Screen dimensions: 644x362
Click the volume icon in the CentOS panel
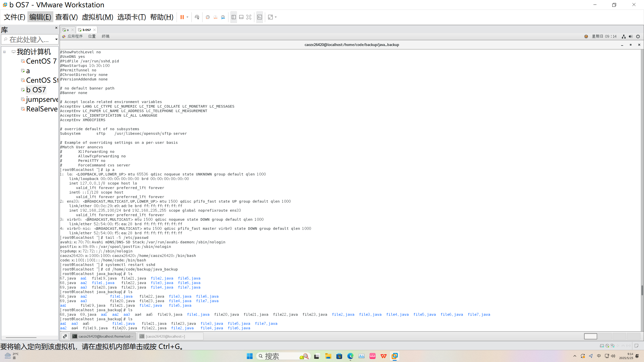[x=630, y=36]
